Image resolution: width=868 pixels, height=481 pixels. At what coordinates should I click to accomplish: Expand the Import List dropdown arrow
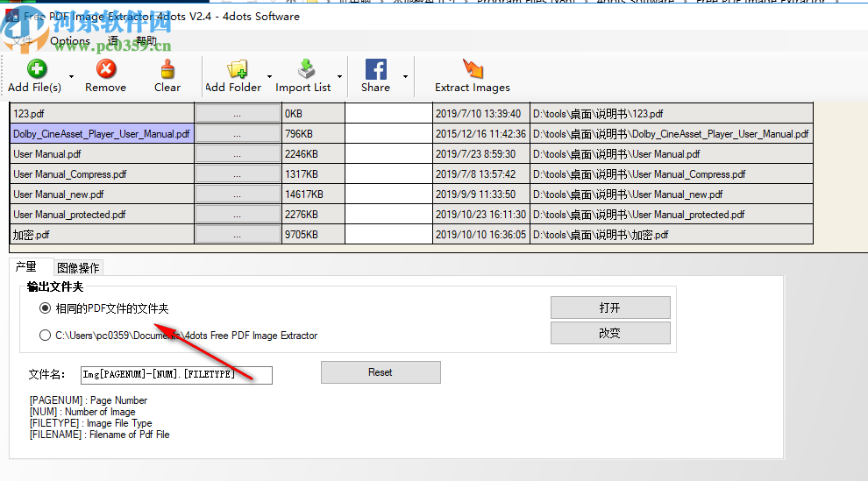[x=339, y=76]
